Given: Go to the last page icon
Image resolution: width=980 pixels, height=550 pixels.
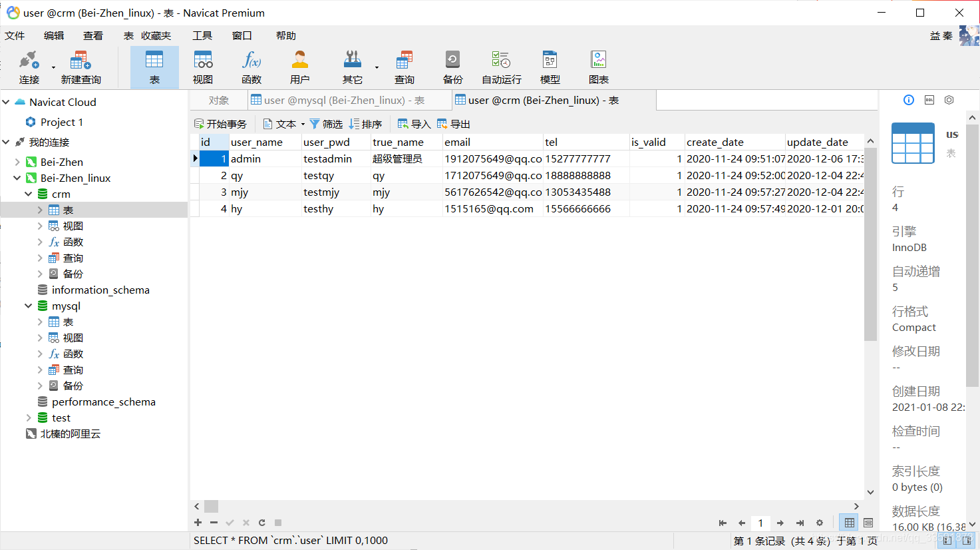Looking at the screenshot, I should click(800, 523).
